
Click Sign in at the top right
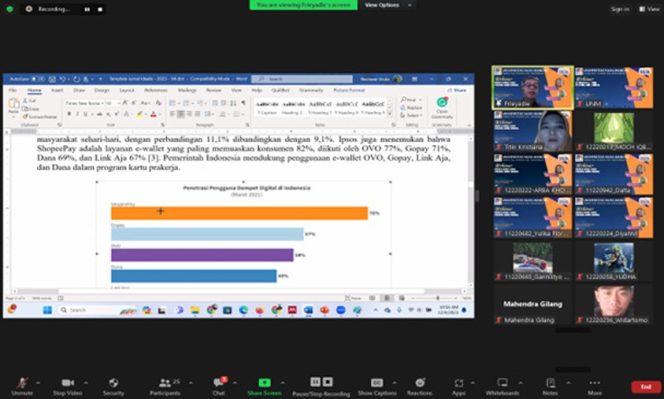coord(620,9)
